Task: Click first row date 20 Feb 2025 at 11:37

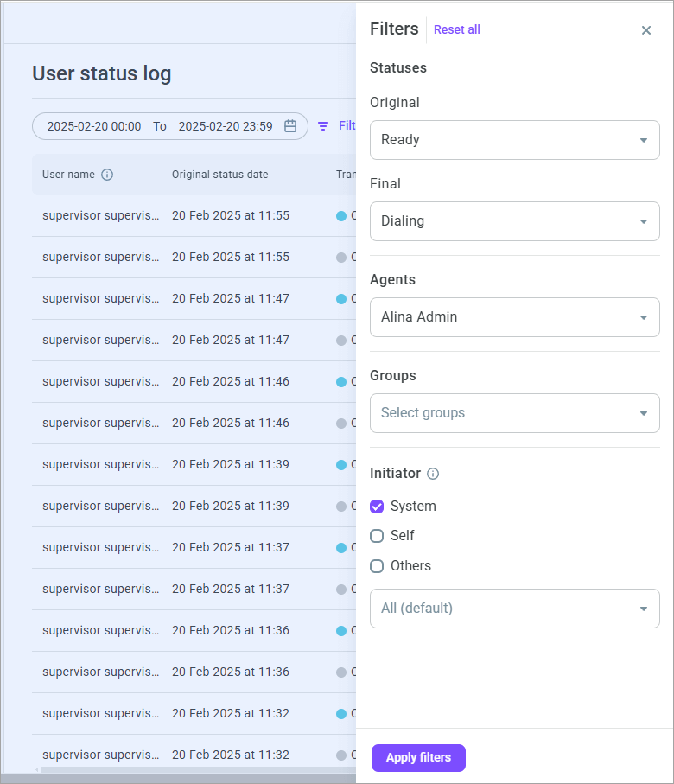Action: click(x=231, y=547)
